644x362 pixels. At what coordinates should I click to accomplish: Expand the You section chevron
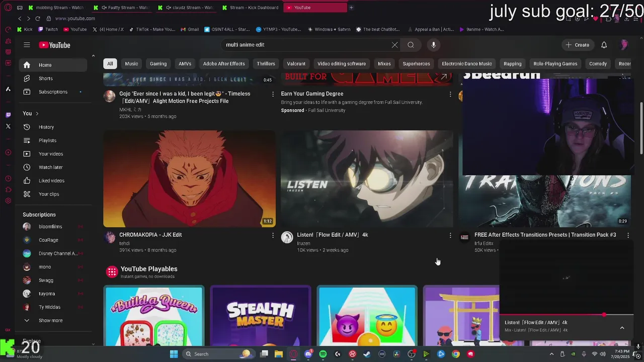[37, 114]
